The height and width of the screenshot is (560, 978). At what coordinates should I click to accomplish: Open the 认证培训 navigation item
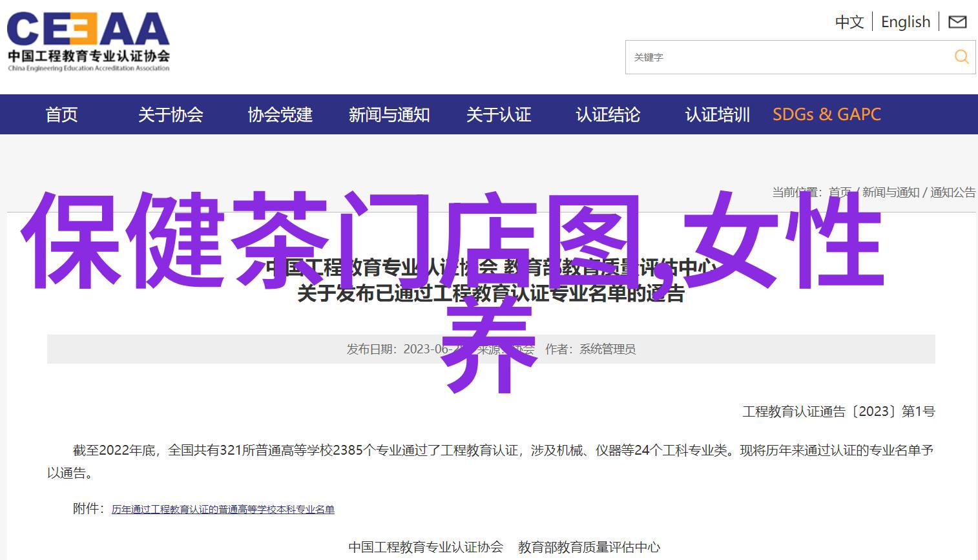coord(717,114)
